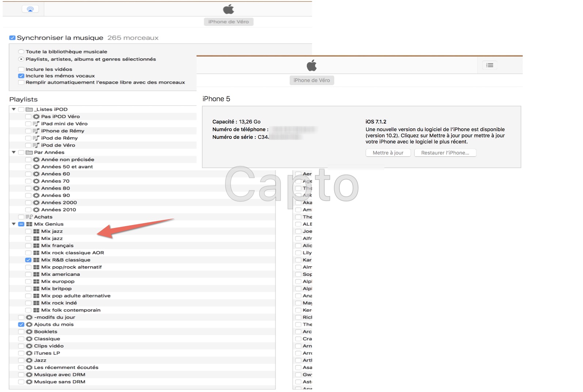
Task: Select the Année non précisée row
Action: tap(103, 160)
